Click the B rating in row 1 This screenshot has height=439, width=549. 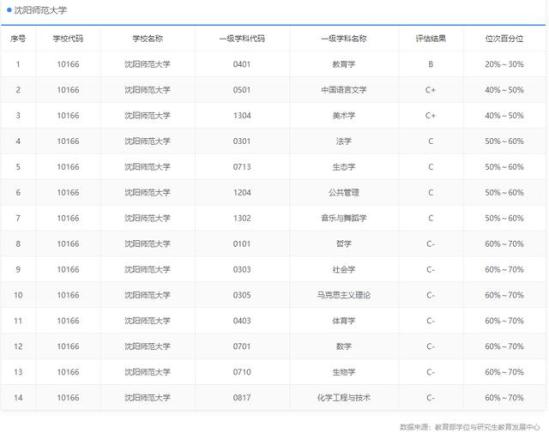[431, 64]
